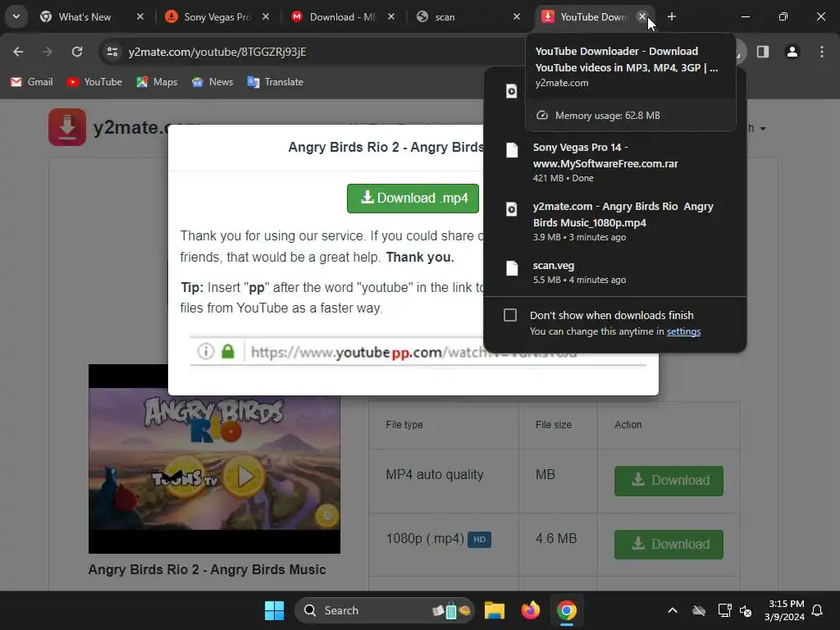The image size is (840, 630).
Task: Click the file icon beside scan.veg
Action: tap(512, 268)
